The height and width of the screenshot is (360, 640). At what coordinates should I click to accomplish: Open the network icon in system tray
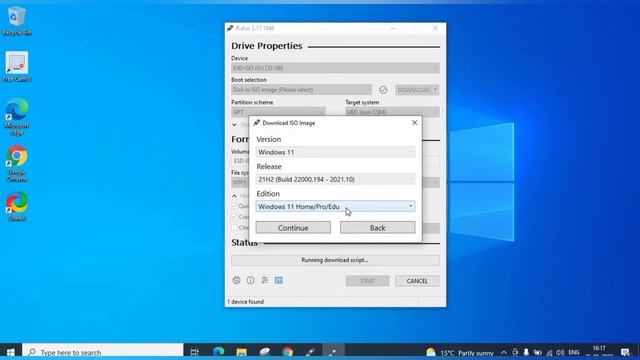[549, 352]
